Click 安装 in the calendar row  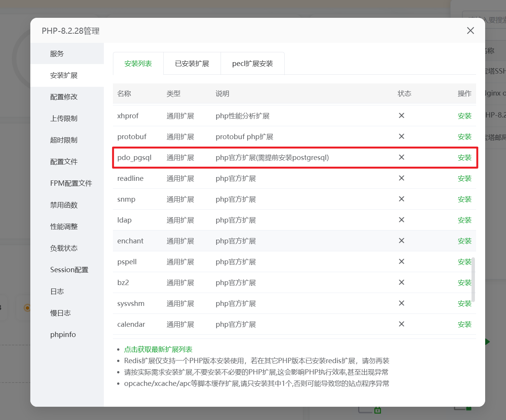pyautogui.click(x=464, y=324)
